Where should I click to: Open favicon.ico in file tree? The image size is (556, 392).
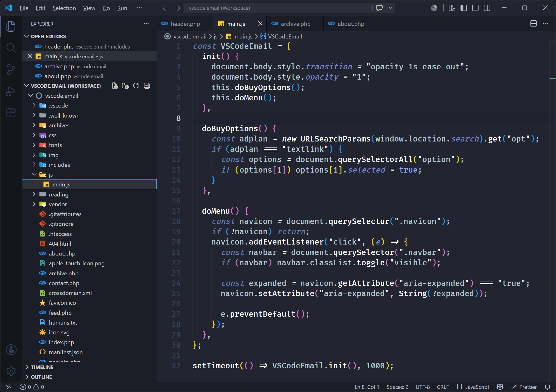62,303
